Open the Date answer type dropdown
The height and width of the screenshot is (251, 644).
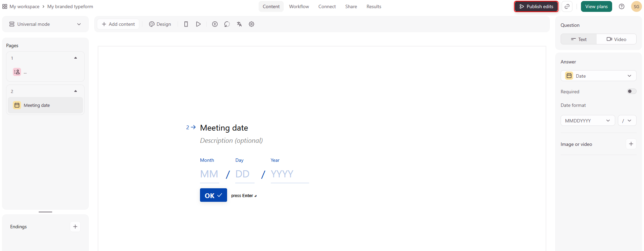tap(598, 76)
